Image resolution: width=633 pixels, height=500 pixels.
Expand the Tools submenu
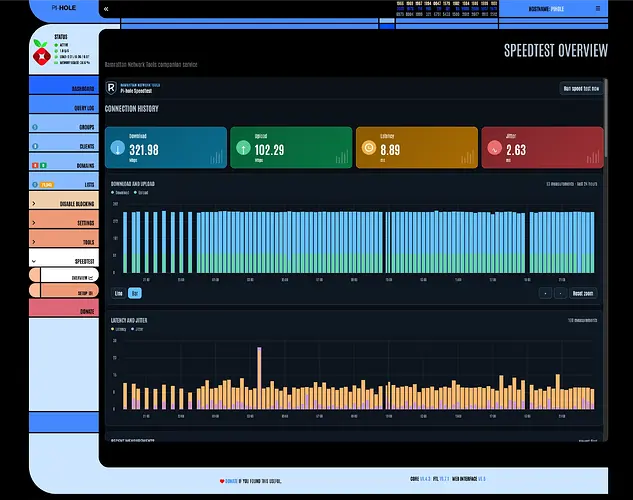[64, 239]
